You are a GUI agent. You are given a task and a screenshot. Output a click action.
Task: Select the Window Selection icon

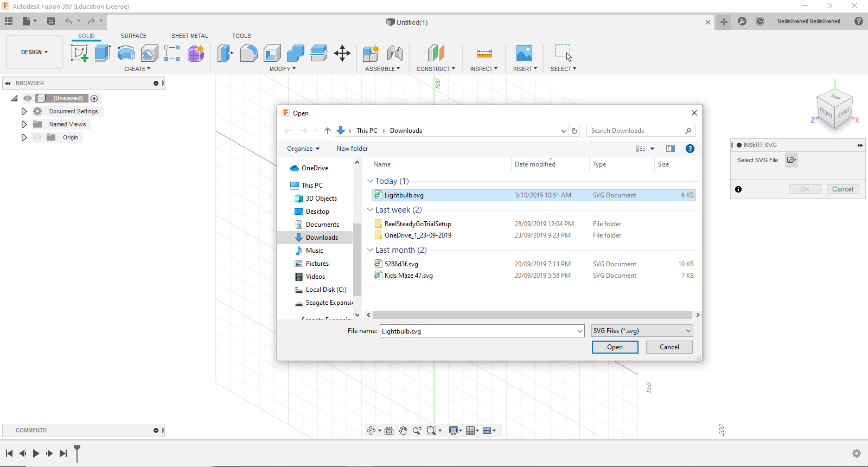coord(563,53)
